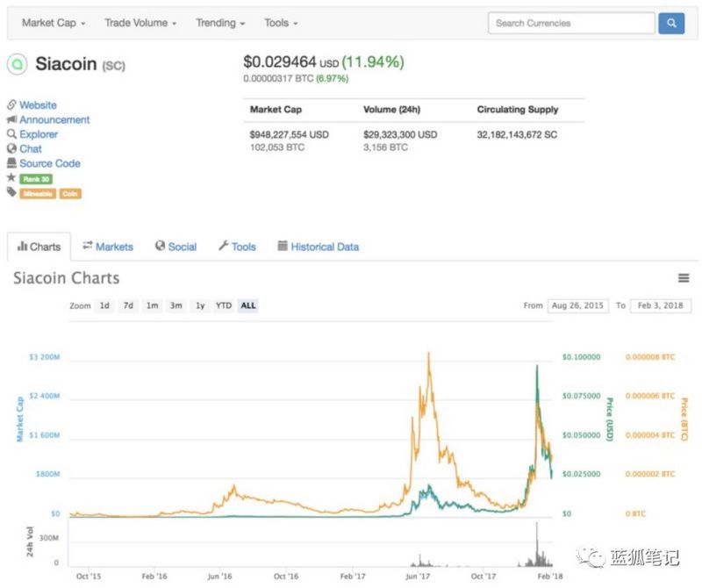The image size is (702, 588).
Task: Expand the Trade Volume dropdown menu
Action: coord(140,23)
